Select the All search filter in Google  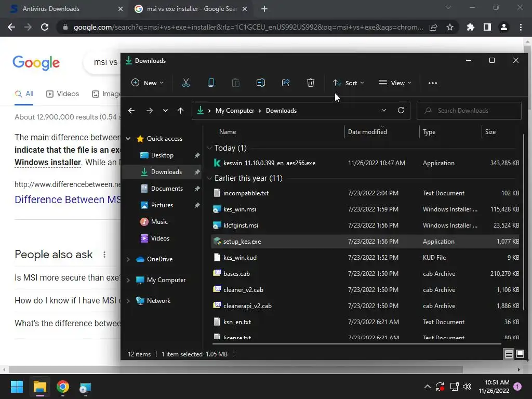point(24,94)
